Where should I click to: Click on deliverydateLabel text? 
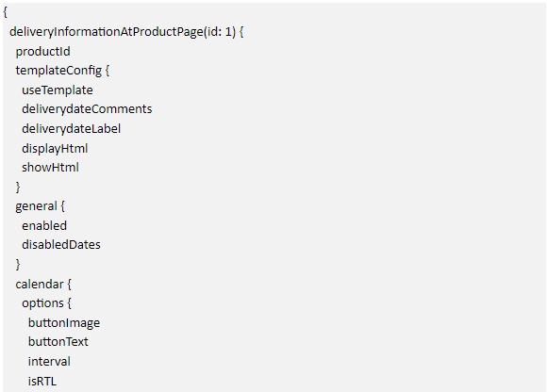[71, 129]
